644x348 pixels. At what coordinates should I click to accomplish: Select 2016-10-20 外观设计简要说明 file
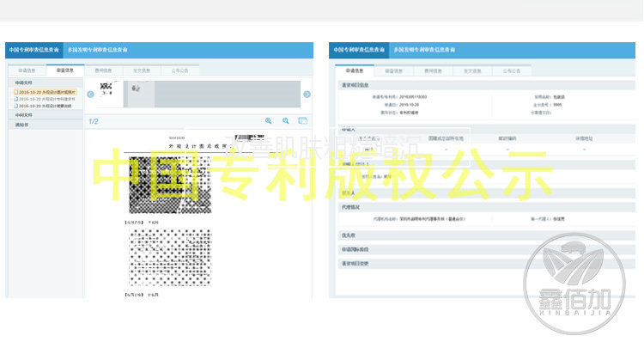(x=44, y=106)
